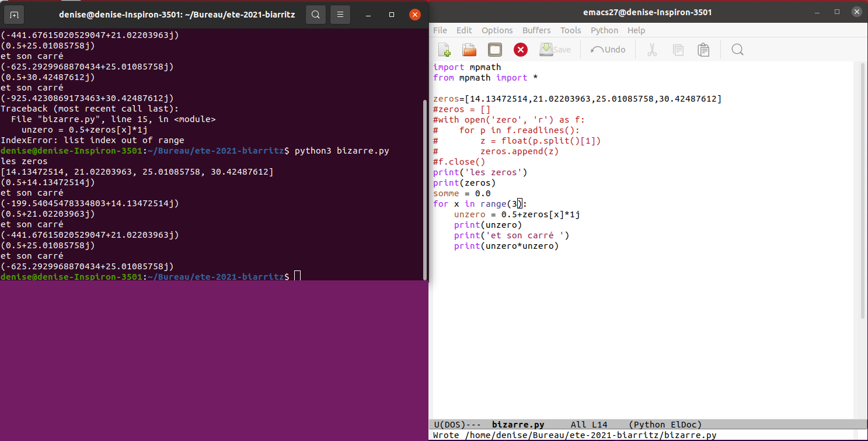This screenshot has height=441, width=868.
Task: Click the Cut scissors icon
Action: (x=652, y=50)
